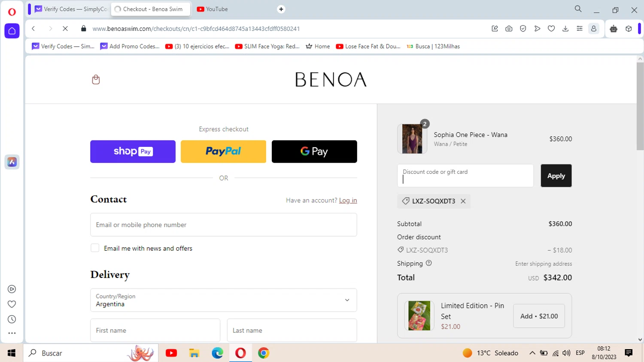The height and width of the screenshot is (362, 644).
Task: Go forward to next page
Action: [50, 29]
